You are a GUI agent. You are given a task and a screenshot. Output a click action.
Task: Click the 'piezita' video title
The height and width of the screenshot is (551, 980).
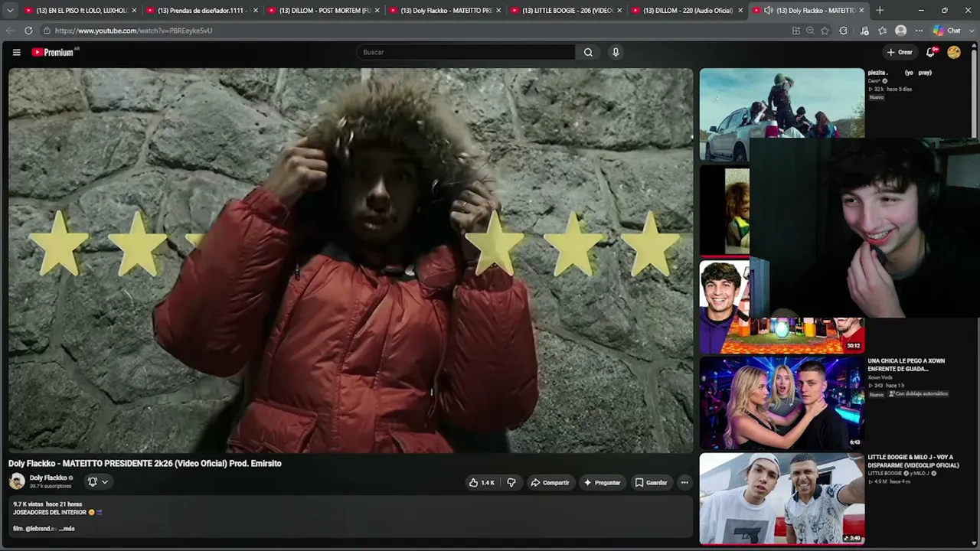point(900,73)
